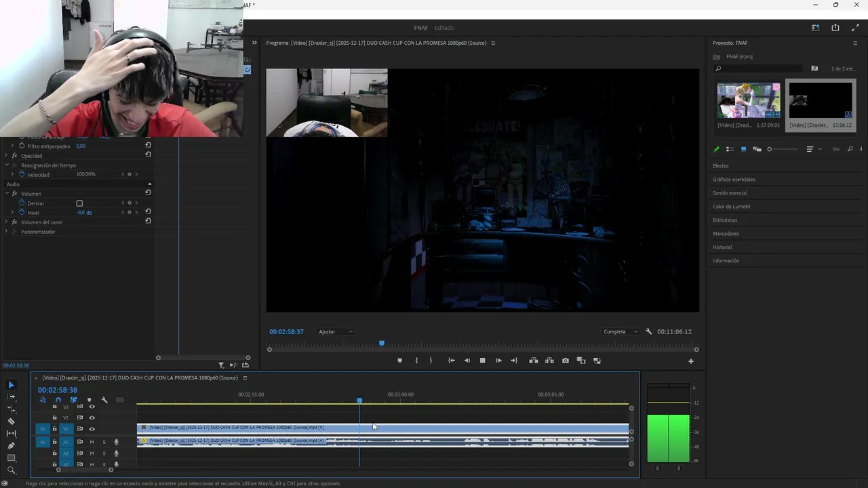This screenshot has height=488, width=868.
Task: Mark In point in Program monitor
Action: [x=416, y=361]
